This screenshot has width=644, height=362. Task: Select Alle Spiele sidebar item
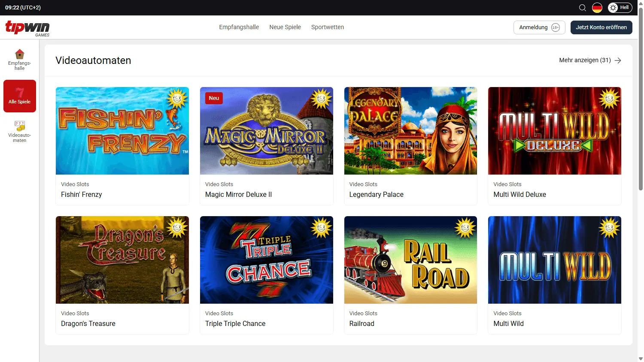[x=20, y=96]
